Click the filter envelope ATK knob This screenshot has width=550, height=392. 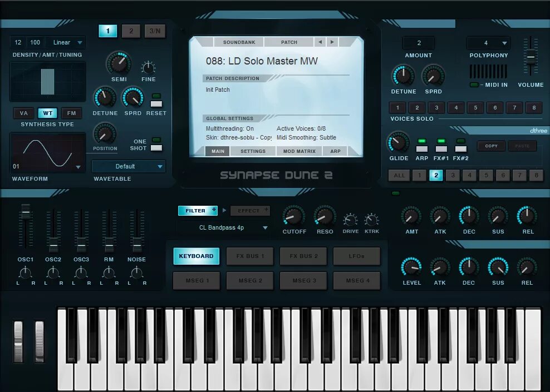[440, 216]
